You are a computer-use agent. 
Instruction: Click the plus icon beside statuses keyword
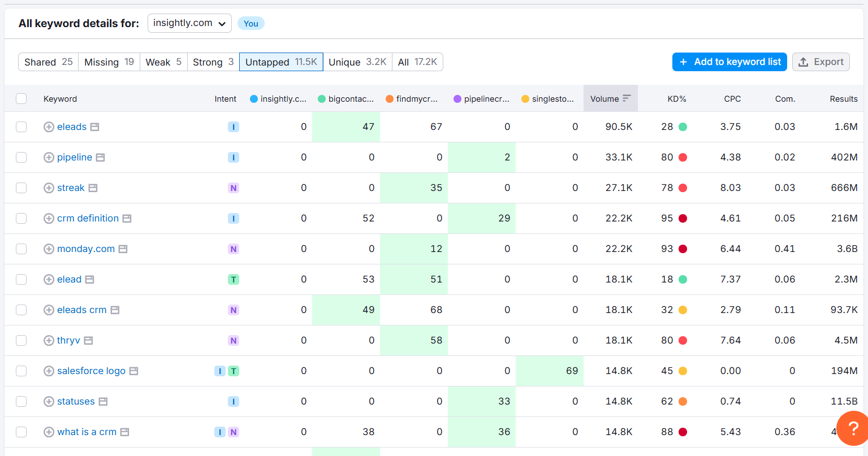click(49, 402)
